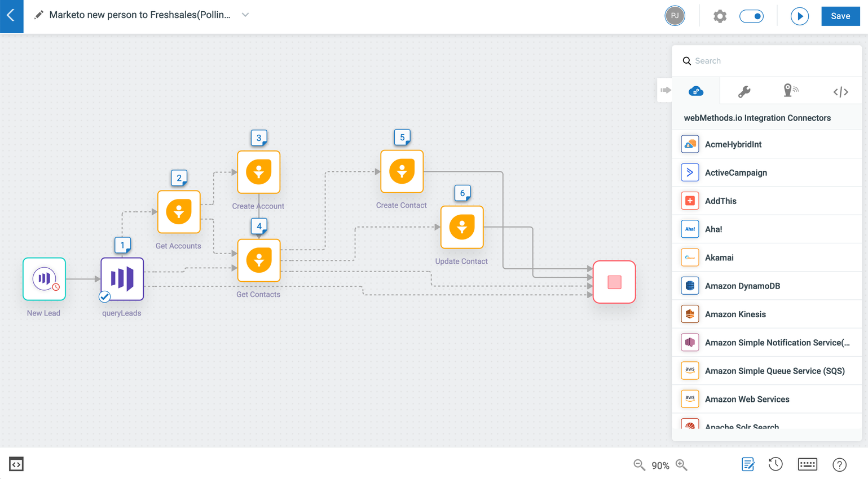Image resolution: width=868 pixels, height=479 pixels.
Task: Zoom in using the magnifier plus control
Action: pyautogui.click(x=681, y=465)
